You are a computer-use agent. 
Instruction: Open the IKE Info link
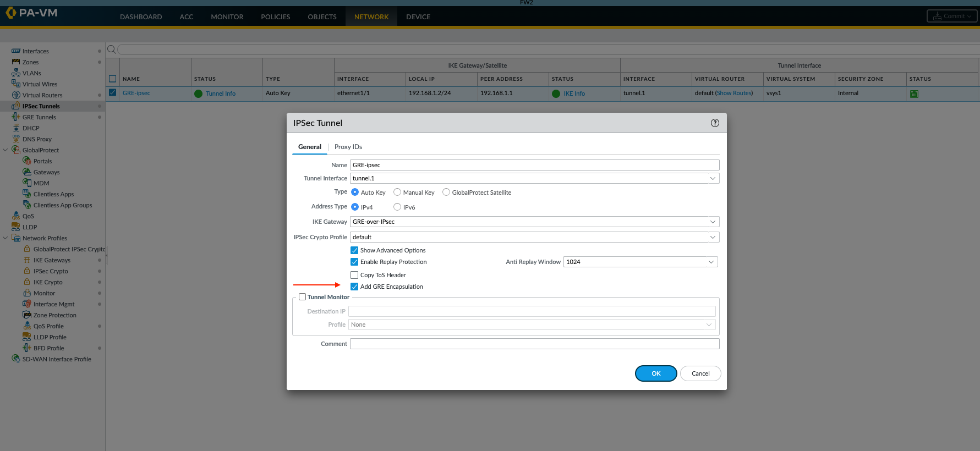(x=574, y=94)
